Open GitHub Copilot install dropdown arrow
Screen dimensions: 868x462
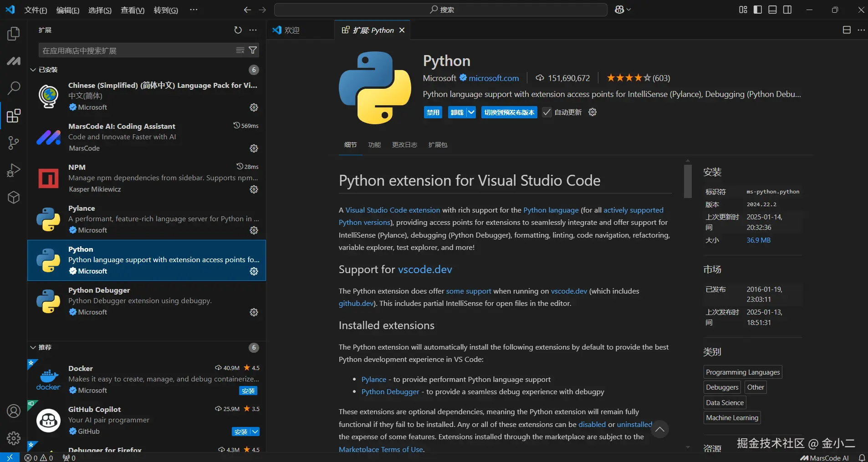(x=255, y=432)
